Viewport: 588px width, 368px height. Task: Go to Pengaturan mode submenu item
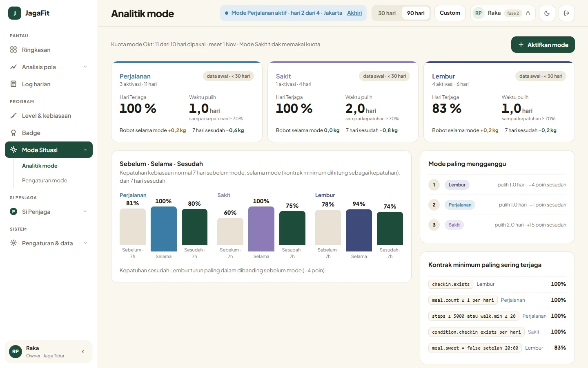click(45, 180)
